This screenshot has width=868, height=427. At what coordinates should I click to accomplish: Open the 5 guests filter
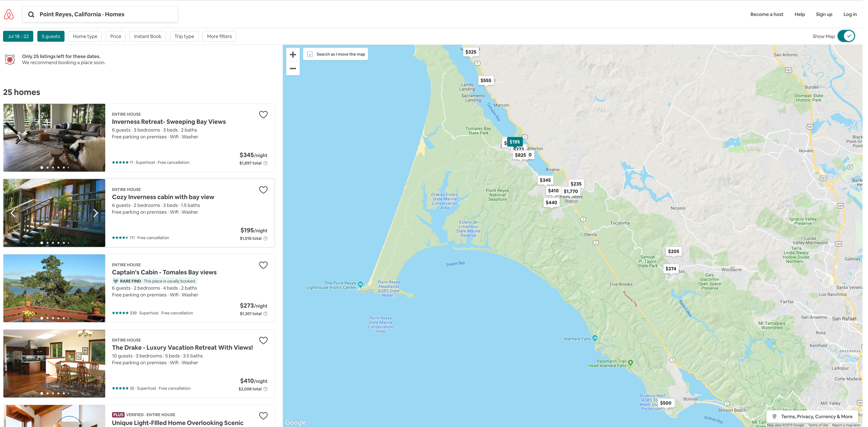51,36
